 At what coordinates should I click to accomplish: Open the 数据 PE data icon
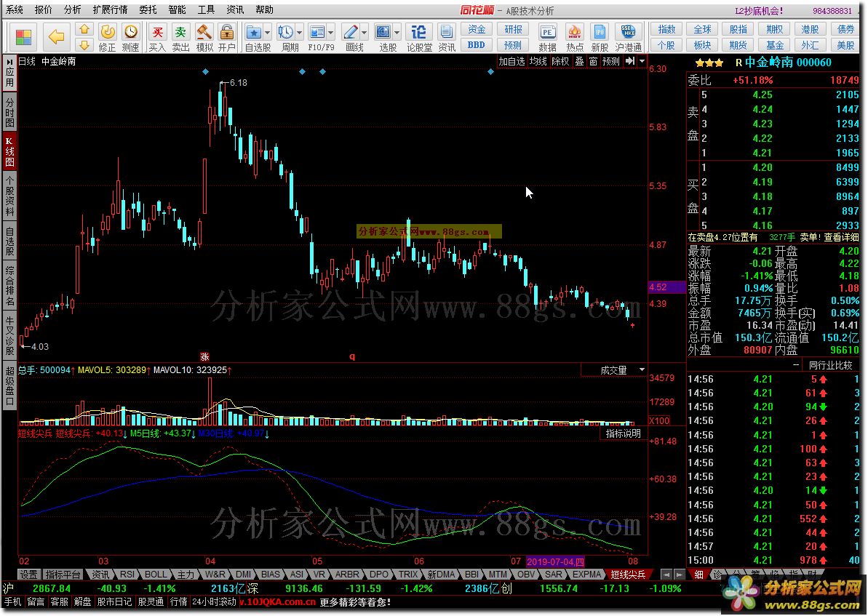coord(547,38)
